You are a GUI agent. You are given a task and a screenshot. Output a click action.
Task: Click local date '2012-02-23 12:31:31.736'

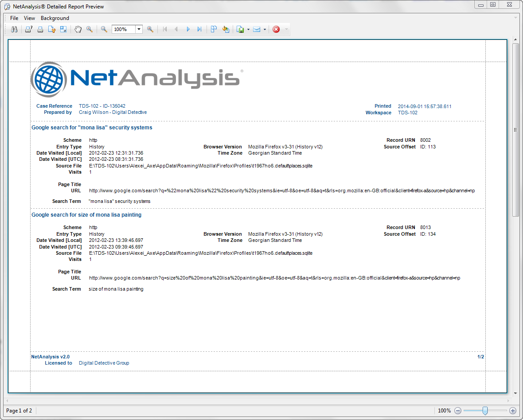[x=116, y=153]
